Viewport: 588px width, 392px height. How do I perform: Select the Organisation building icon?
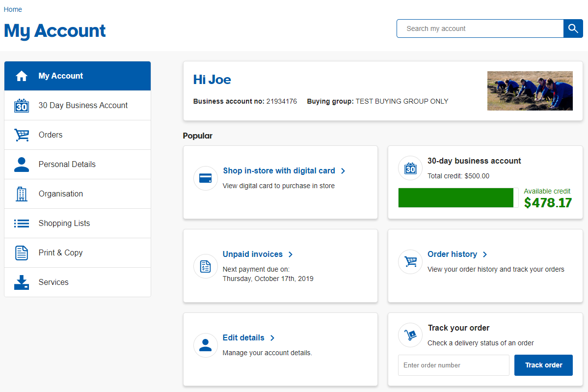point(22,194)
